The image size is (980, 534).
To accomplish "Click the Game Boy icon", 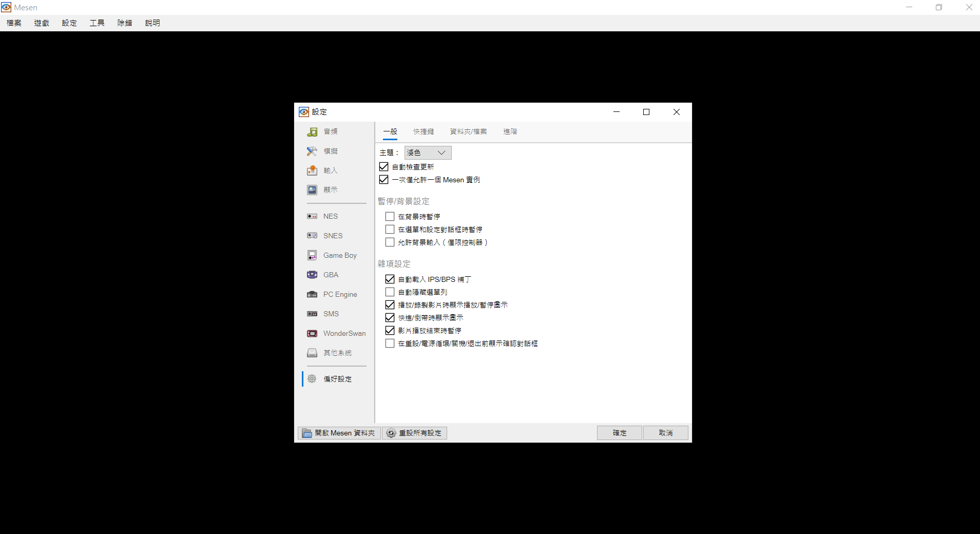I will click(312, 255).
